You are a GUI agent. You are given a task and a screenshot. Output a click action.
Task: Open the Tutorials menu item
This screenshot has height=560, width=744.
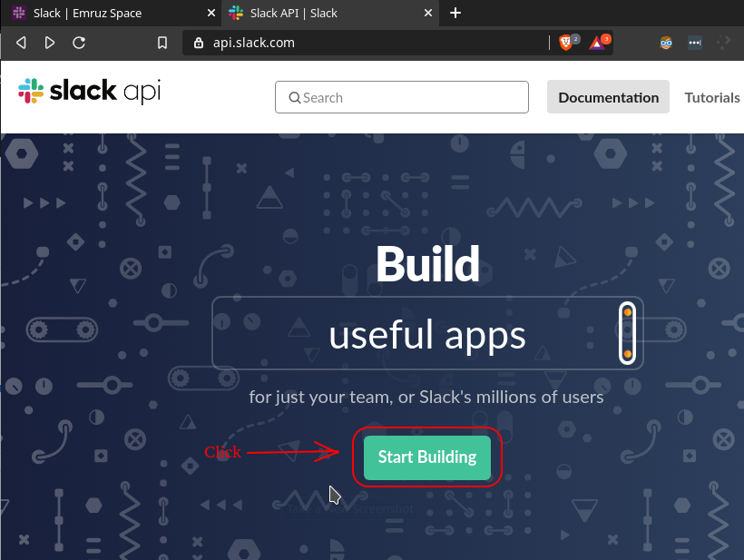pyautogui.click(x=712, y=97)
